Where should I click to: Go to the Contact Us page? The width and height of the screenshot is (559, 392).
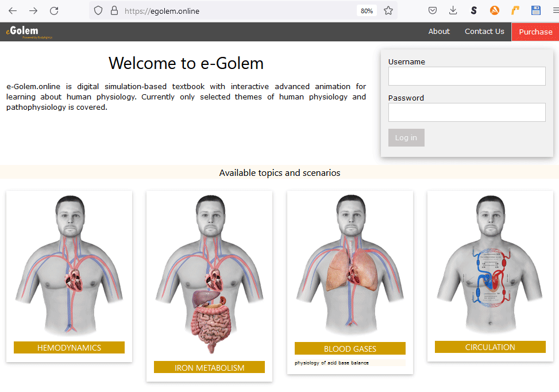(484, 32)
